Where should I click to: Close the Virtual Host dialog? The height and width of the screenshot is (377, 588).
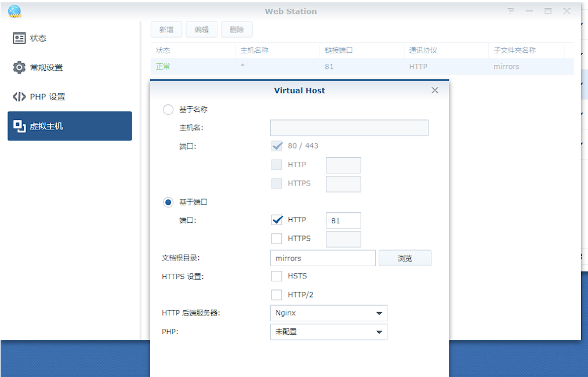(435, 90)
